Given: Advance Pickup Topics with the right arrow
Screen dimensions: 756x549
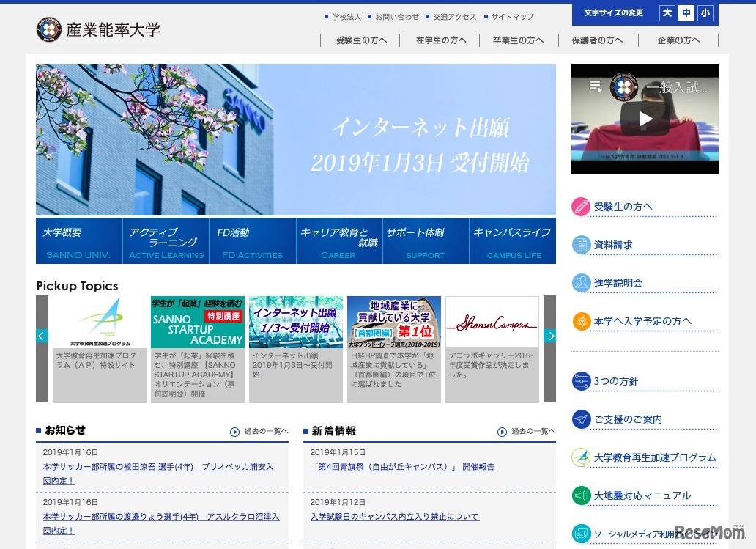Looking at the screenshot, I should [550, 336].
